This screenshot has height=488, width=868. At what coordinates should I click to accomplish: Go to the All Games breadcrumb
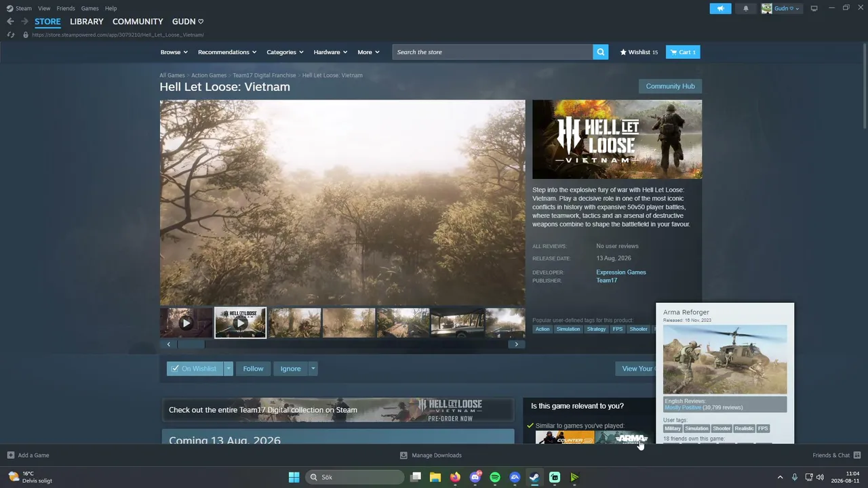point(172,75)
